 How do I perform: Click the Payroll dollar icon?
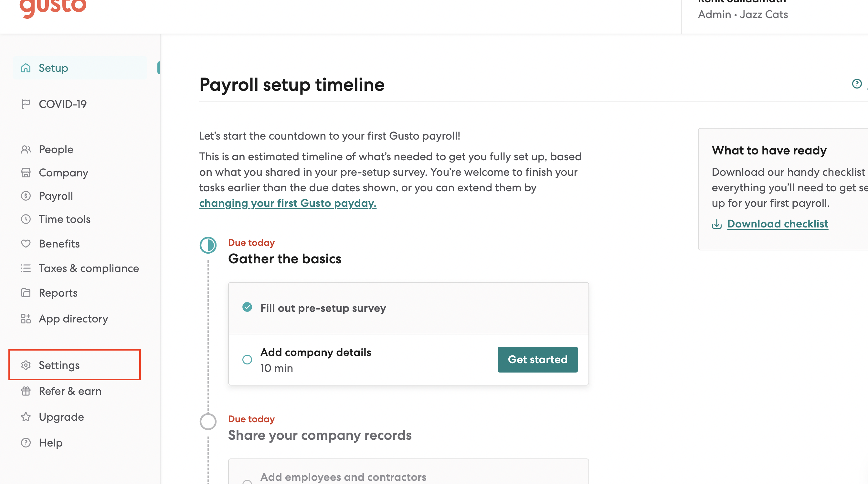click(26, 196)
